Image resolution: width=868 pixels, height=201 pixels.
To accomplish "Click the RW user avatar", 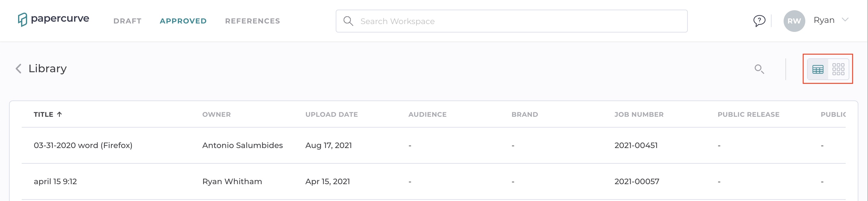I will click(x=794, y=21).
